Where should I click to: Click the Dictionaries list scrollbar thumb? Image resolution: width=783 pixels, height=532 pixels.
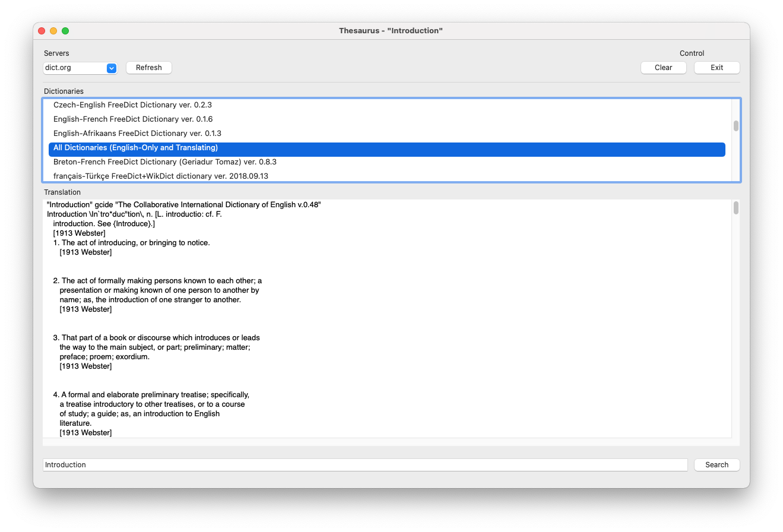click(x=736, y=126)
